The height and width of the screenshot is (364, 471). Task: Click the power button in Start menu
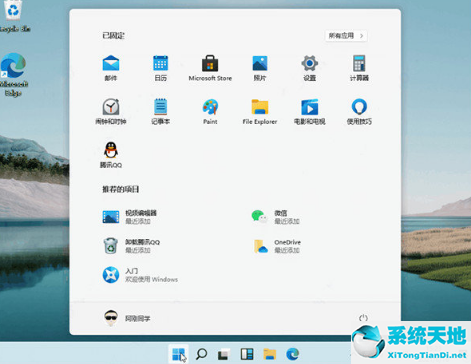pyautogui.click(x=363, y=318)
